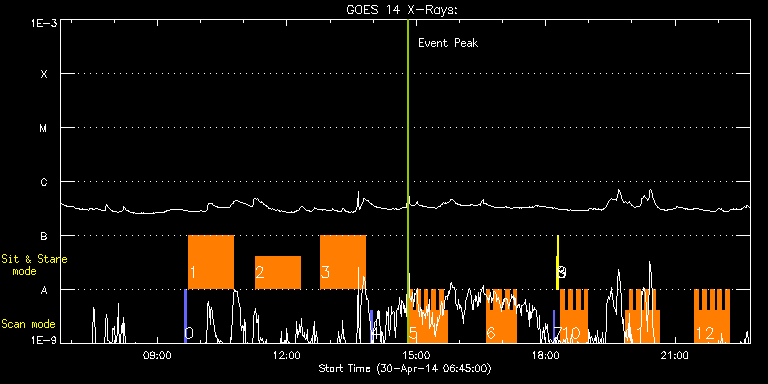The height and width of the screenshot is (384, 768).
Task: Click the A flare class label
Action: coord(44,290)
